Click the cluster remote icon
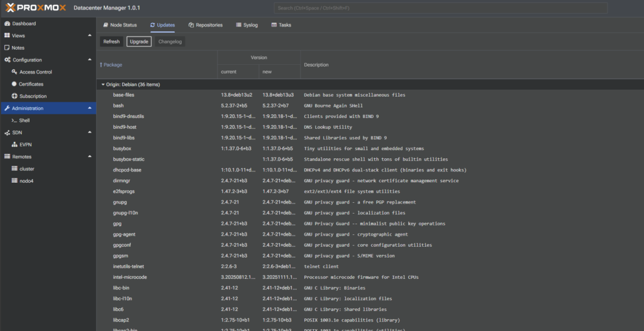The height and width of the screenshot is (331, 644). coord(14,168)
